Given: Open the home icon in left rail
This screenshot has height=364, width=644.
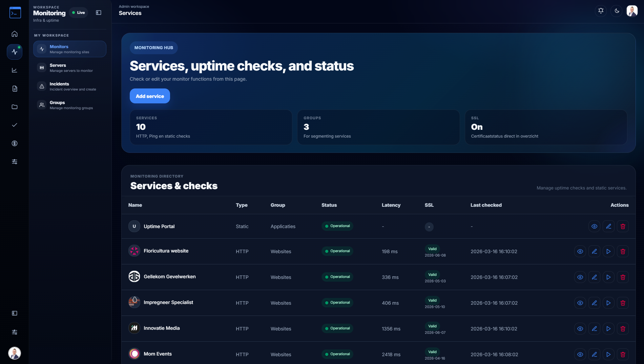Looking at the screenshot, I should [x=15, y=34].
